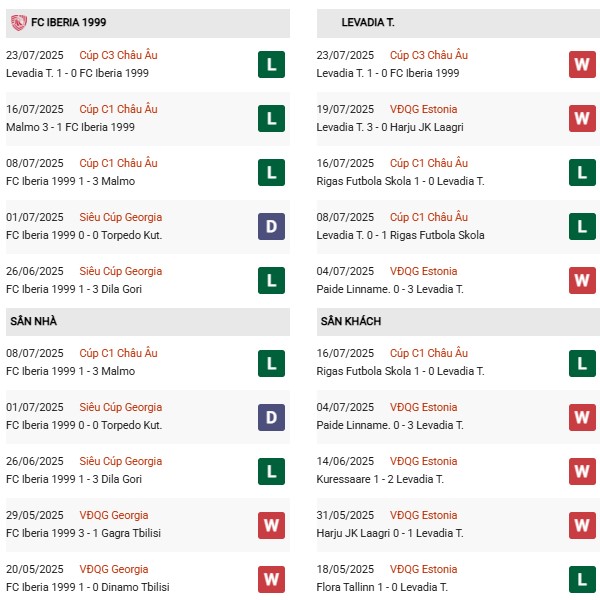Click the W badge for FC Iberia 1999 1 - 0 Dinamo Tbilisi
The image size is (600, 600).
pyautogui.click(x=271, y=579)
